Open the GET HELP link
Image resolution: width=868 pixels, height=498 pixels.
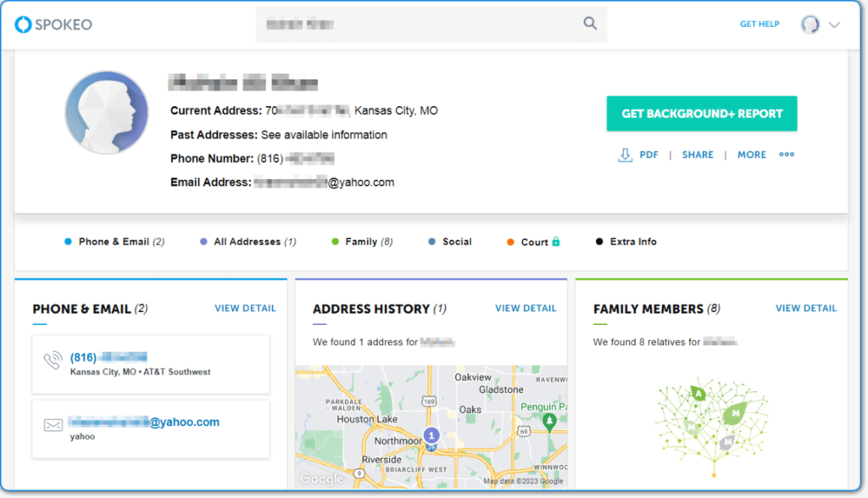pos(759,25)
